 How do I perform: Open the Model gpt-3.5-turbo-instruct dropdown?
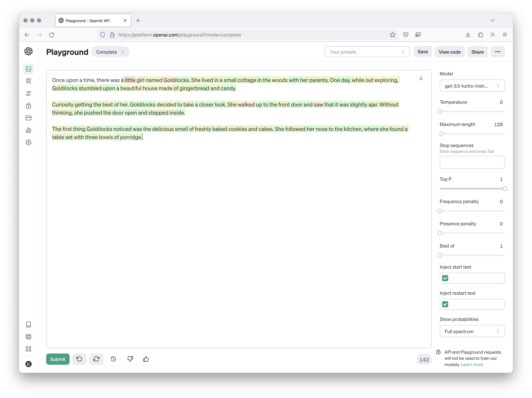(x=472, y=86)
